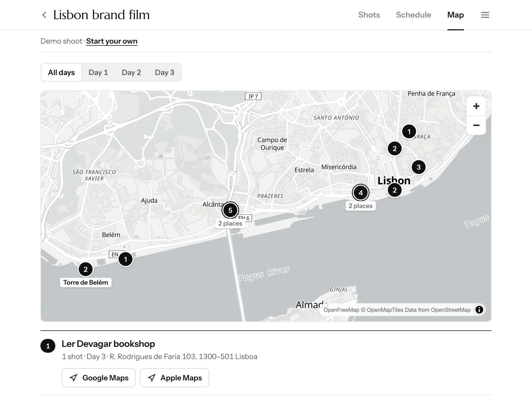The image size is (532, 399).
Task: Open the hamburger menu
Action: (x=485, y=15)
